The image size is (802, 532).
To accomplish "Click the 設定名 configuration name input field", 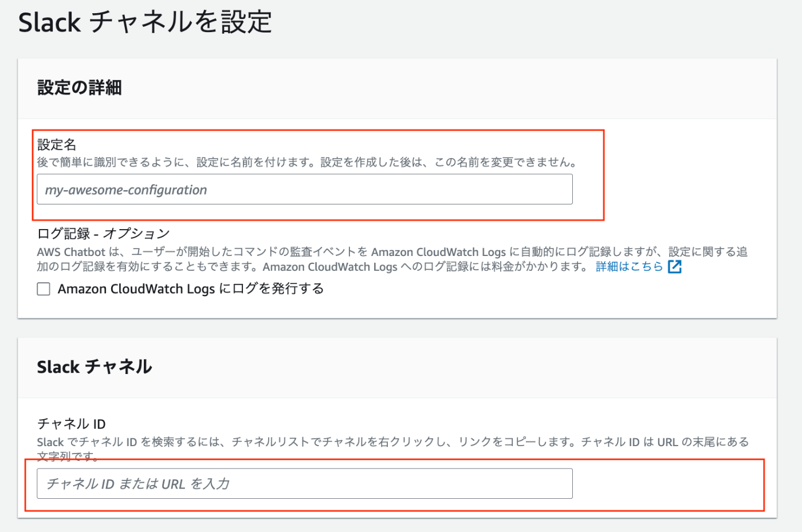I will (x=305, y=189).
